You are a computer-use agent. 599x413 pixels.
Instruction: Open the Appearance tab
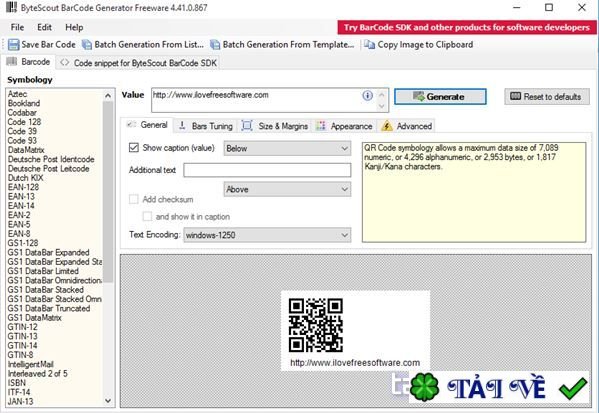(345, 126)
